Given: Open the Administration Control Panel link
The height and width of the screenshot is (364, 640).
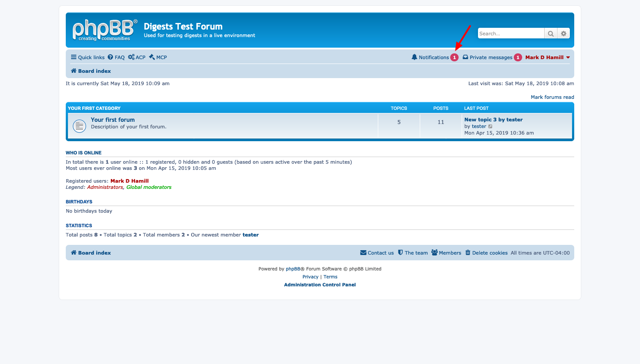Looking at the screenshot, I should [x=320, y=285].
